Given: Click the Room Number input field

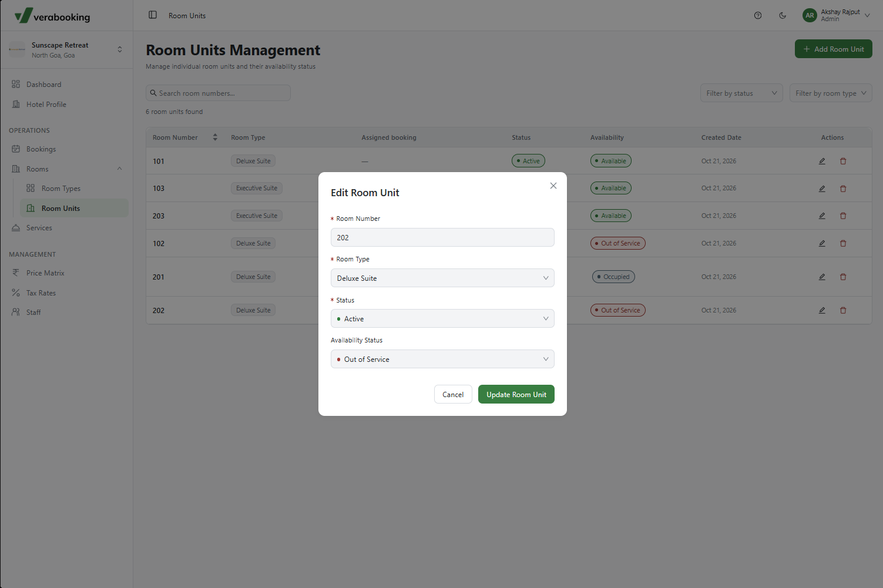Looking at the screenshot, I should coord(442,237).
